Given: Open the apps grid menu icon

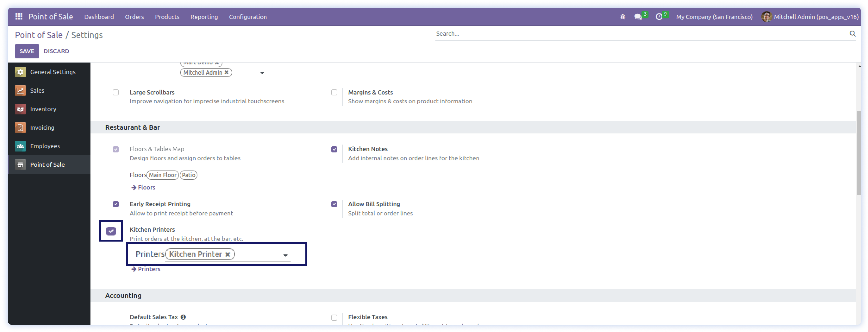Looking at the screenshot, I should click(x=19, y=17).
